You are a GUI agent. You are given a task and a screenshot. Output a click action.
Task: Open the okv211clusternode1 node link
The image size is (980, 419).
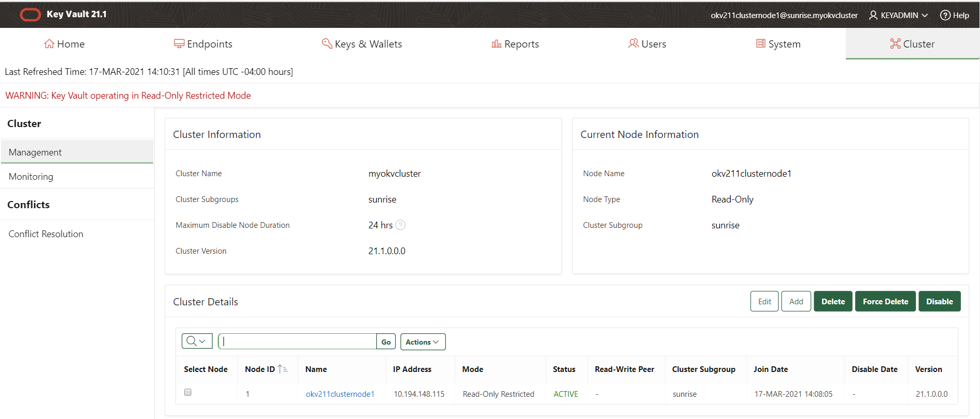point(340,394)
